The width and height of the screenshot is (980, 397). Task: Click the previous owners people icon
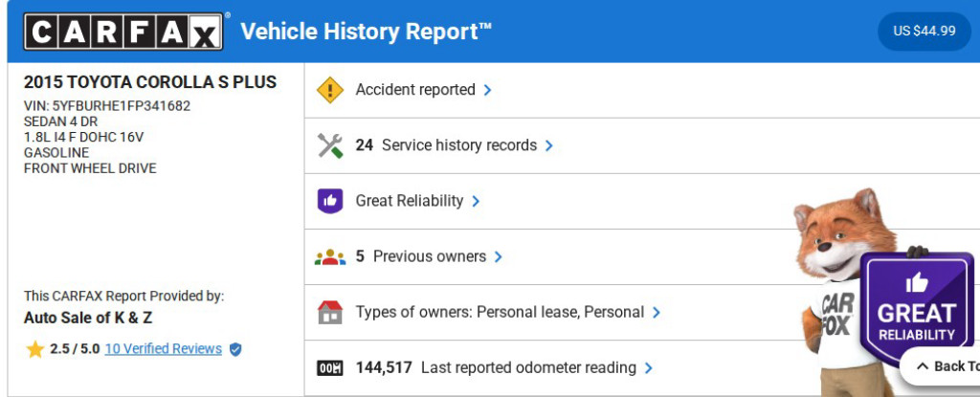click(x=330, y=256)
